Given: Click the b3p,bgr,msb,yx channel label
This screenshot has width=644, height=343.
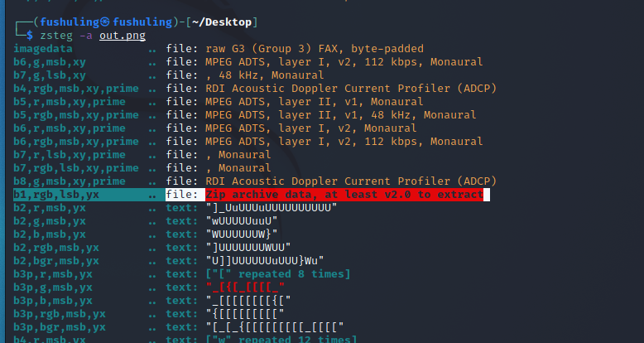Looking at the screenshot, I should 60,326.
